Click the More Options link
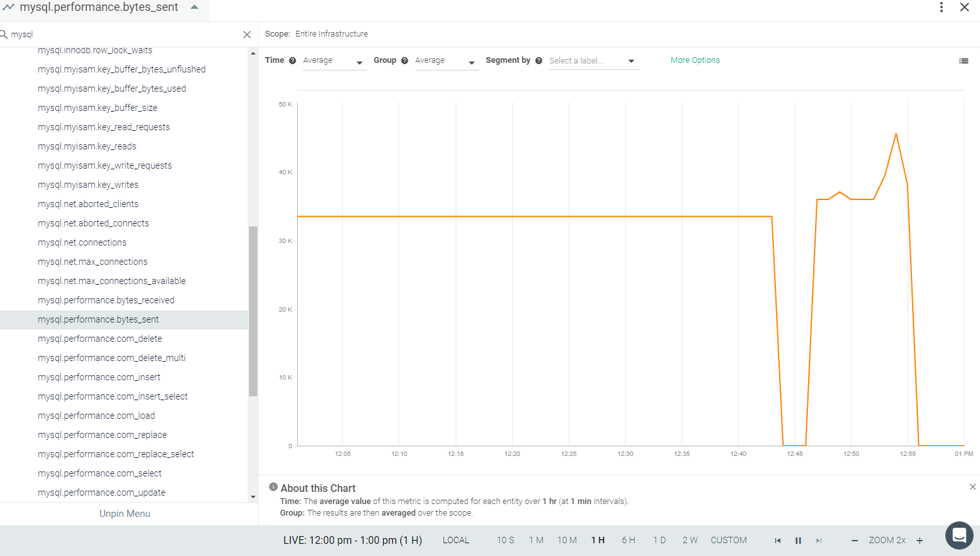The width and height of the screenshot is (980, 556). click(x=695, y=60)
